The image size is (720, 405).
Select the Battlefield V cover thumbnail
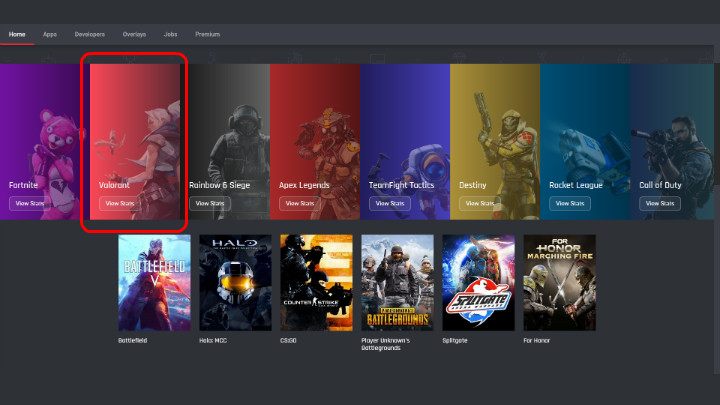tap(154, 282)
